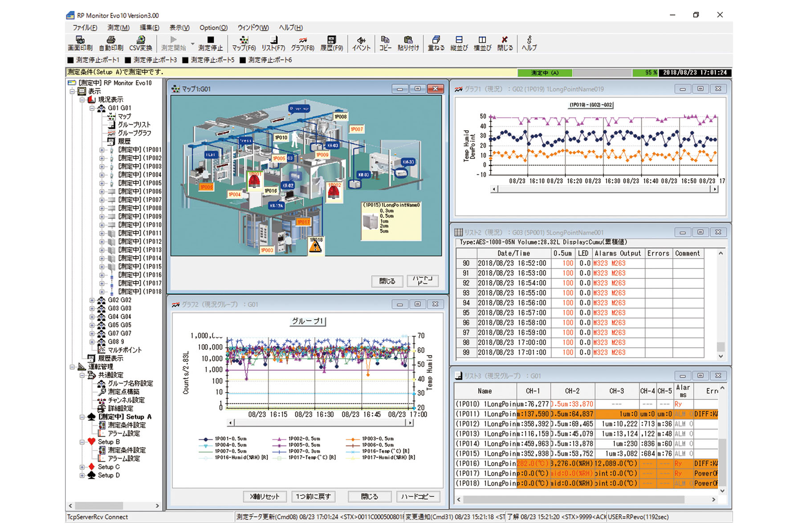
Task: Expand the G02 G02 tree node
Action: pos(92,300)
